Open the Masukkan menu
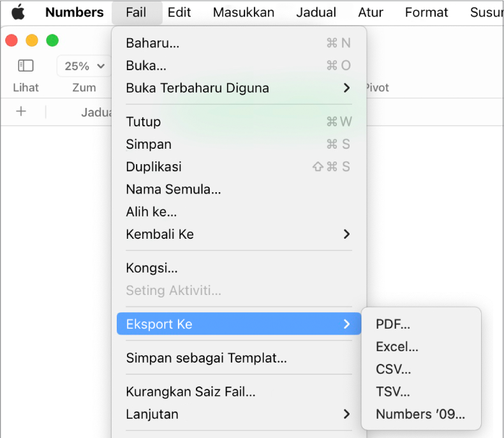Viewport: 504px width, 438px height. (x=244, y=13)
